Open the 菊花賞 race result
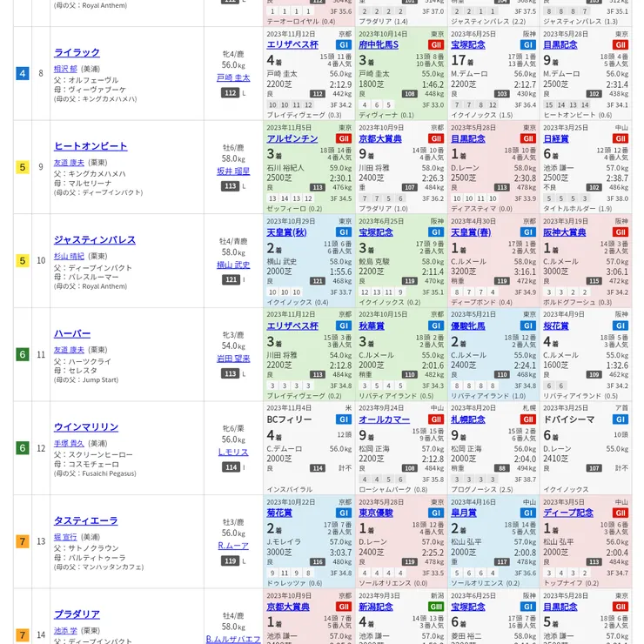 279,513
